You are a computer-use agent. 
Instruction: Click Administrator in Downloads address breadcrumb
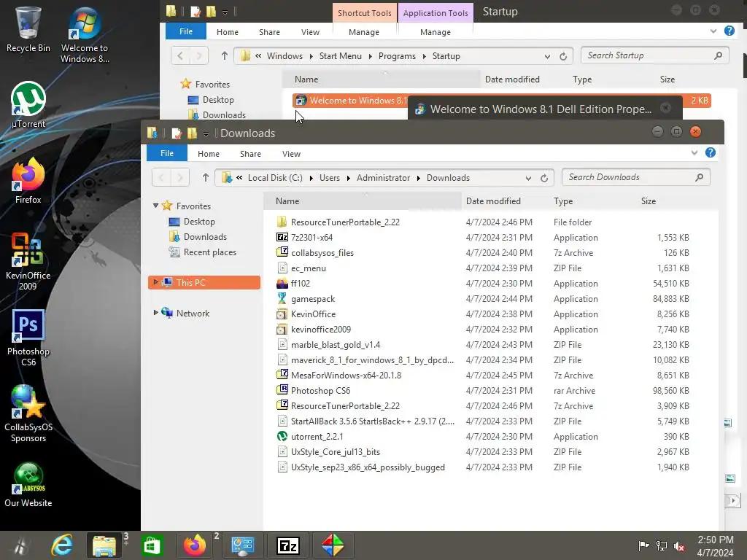coord(383,178)
